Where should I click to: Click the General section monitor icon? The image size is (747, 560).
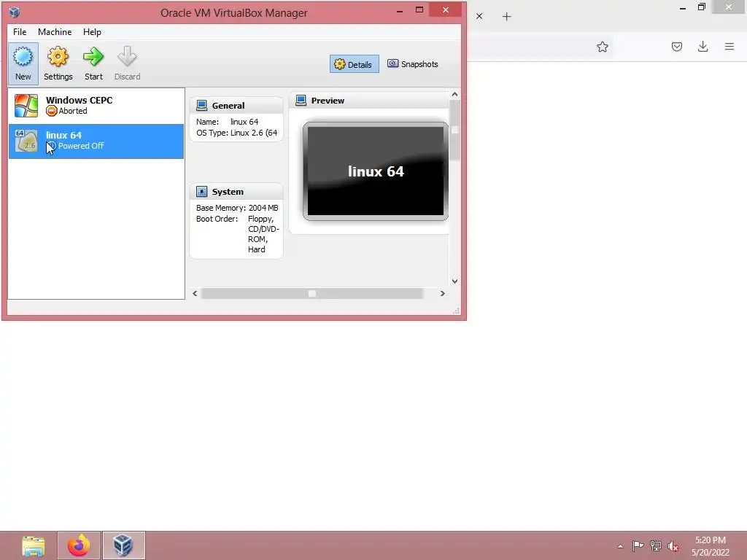tap(202, 105)
